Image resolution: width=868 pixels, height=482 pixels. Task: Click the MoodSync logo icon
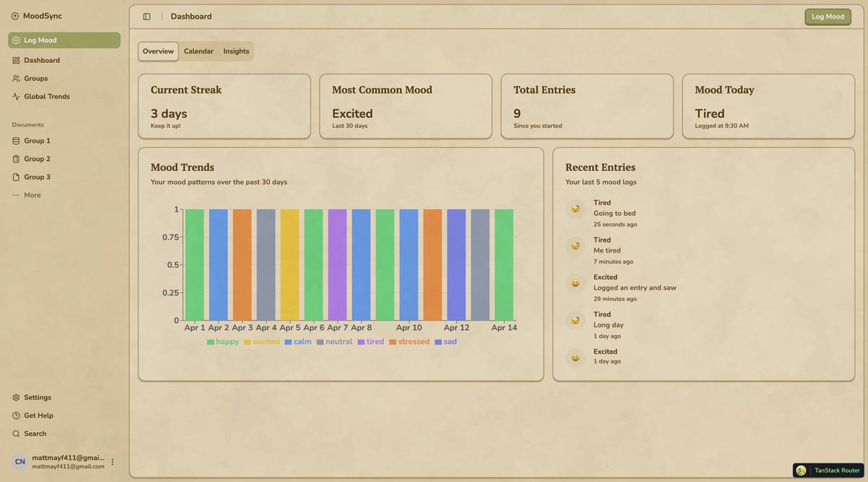[x=15, y=16]
